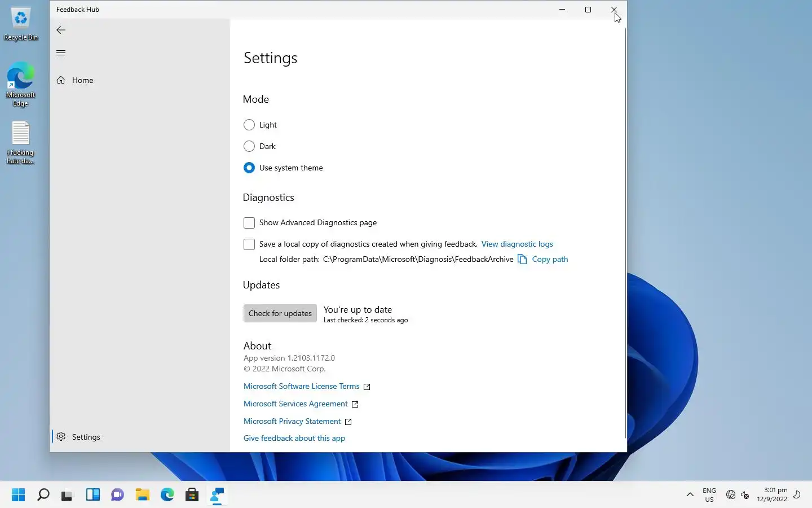Open View diagnostic logs link
The height and width of the screenshot is (508, 812).
pos(517,244)
